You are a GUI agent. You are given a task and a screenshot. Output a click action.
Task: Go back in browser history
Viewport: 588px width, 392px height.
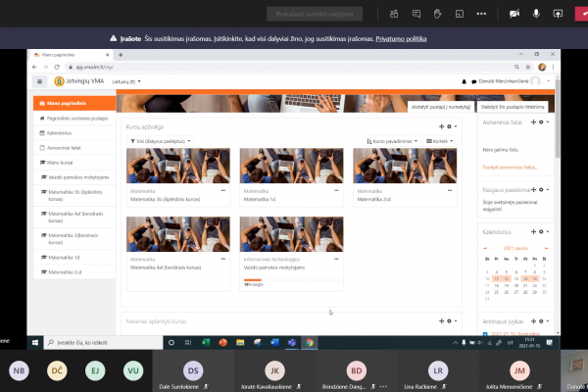34,67
